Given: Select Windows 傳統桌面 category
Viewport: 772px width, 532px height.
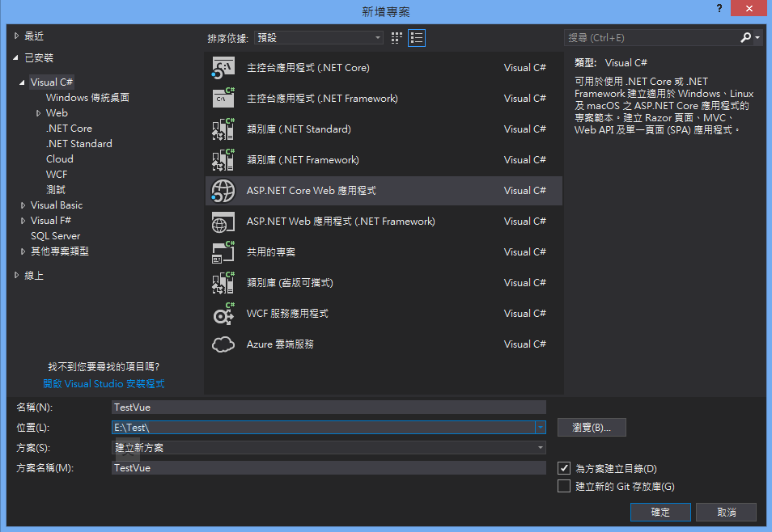Looking at the screenshot, I should pos(87,98).
